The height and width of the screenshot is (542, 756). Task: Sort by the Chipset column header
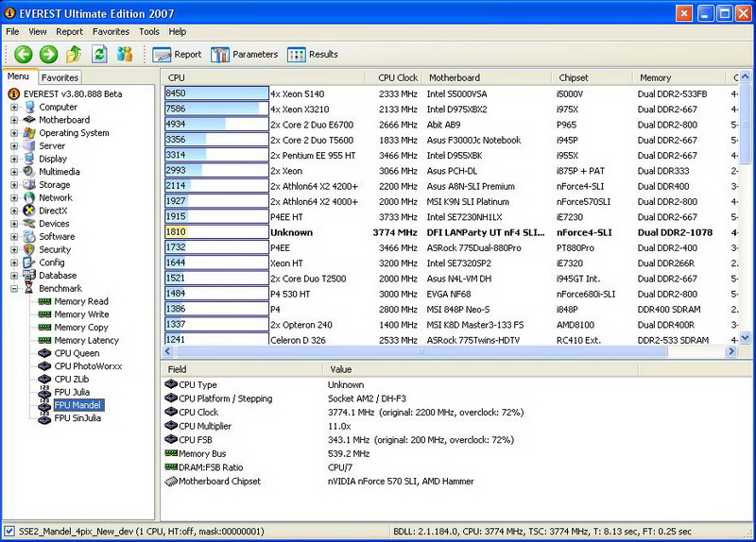(x=592, y=77)
